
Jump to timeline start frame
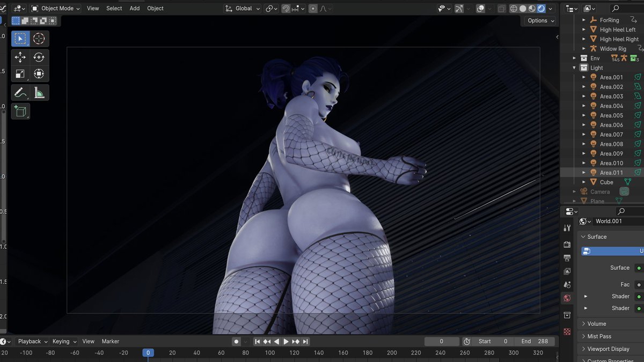pos(258,342)
